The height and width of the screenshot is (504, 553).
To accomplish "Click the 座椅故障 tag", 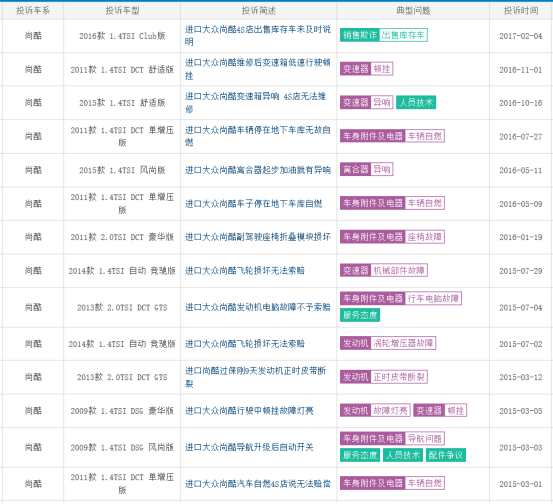I will tap(425, 237).
